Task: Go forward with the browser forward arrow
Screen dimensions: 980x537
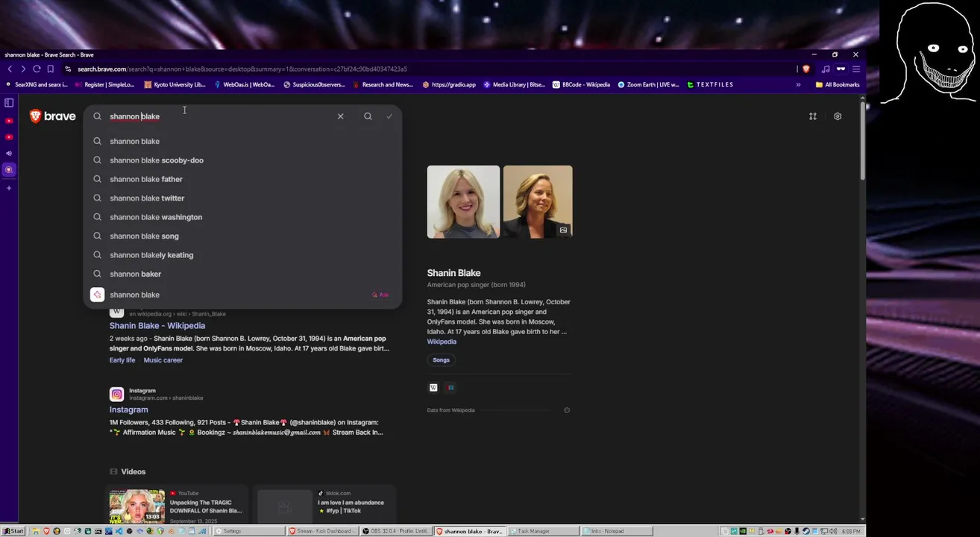Action: pos(23,69)
